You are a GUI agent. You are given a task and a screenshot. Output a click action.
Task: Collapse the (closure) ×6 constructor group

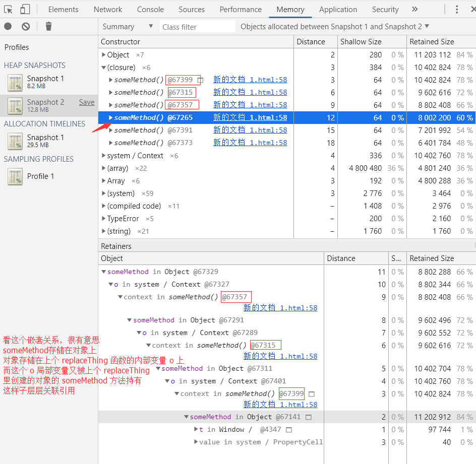[x=104, y=68]
